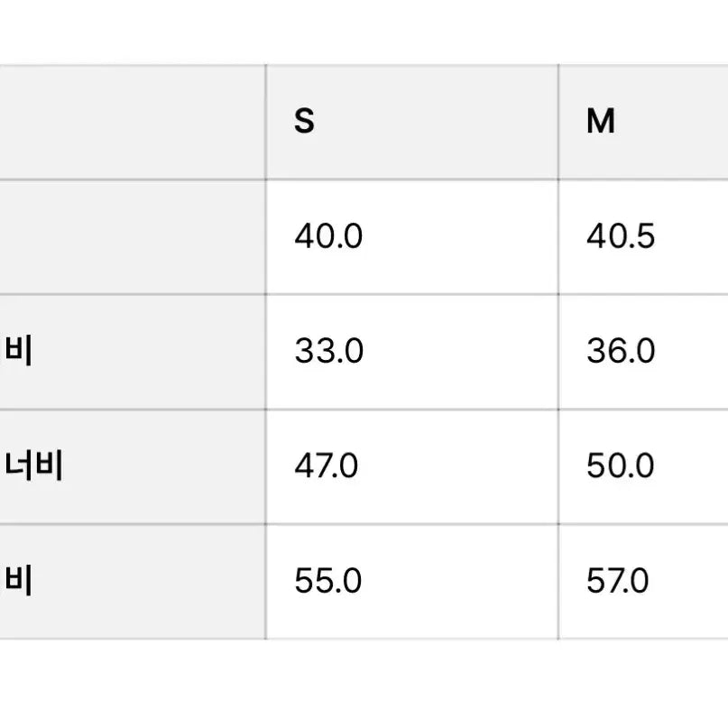Click the divider between S and M headers
Viewport: 728px width, 728px height.
point(558,122)
